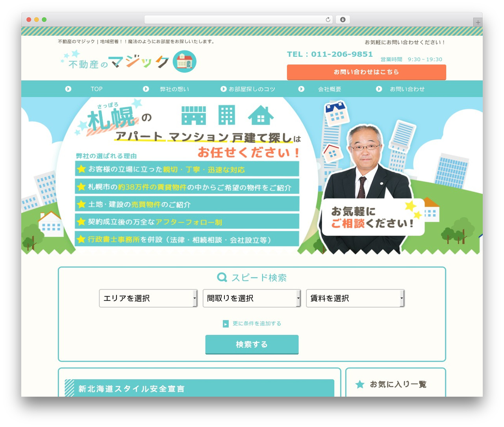Click the アフターフォロー制 banner row
Screen dimensions: 504x427
click(187, 221)
